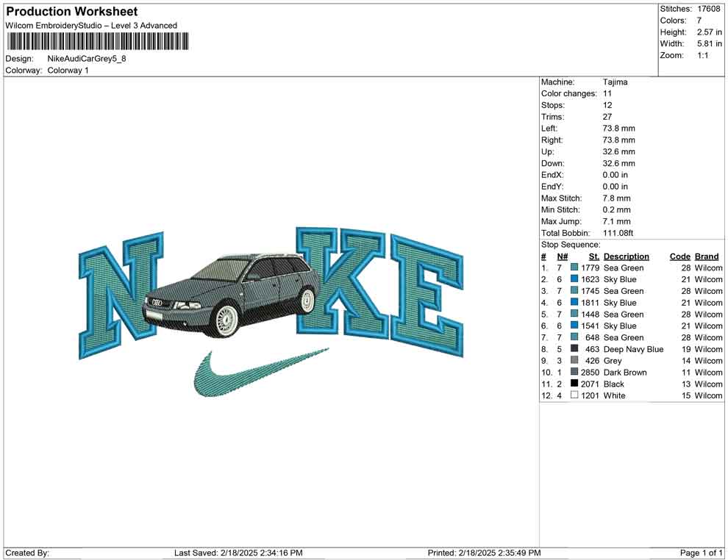
Task: Select the Grey thread swatch at stop 9
Action: [574, 361]
